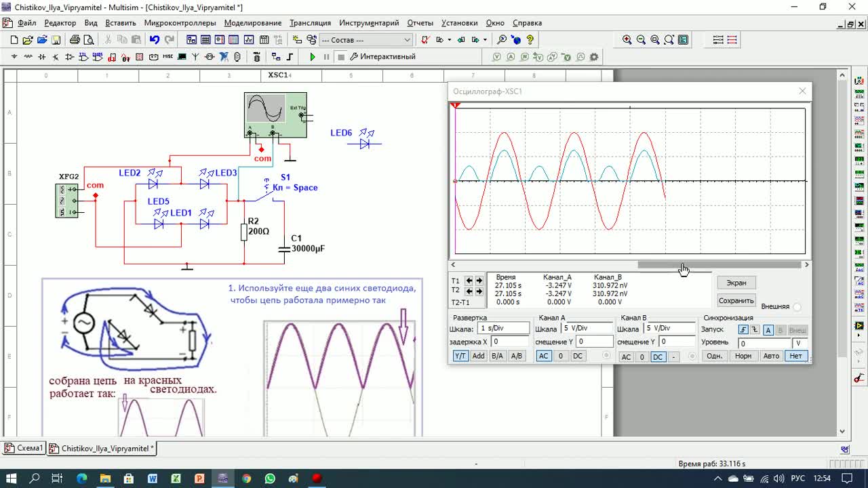Place a voltage probe from probe toolbar
Viewport: 868px width, 488px height.
[x=496, y=57]
